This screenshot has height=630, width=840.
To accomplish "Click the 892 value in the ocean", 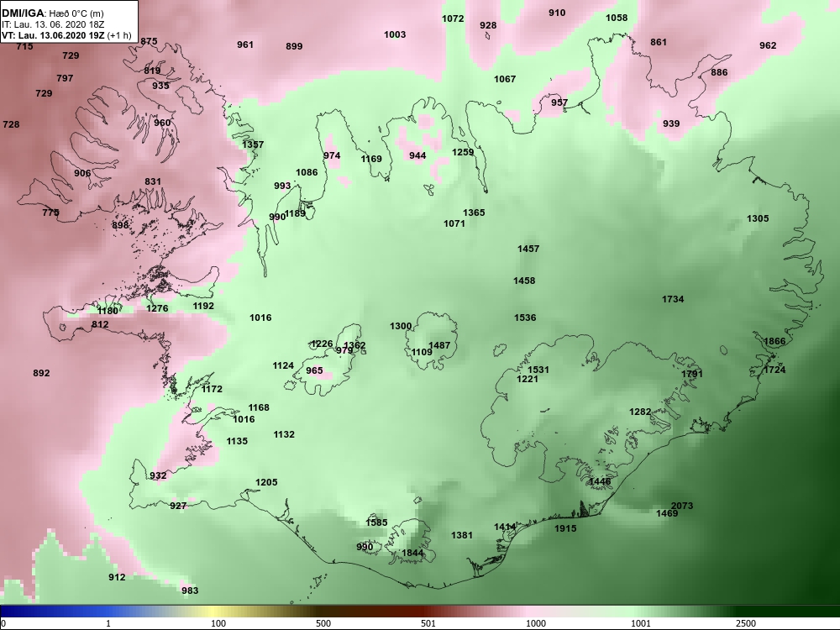I will click(41, 373).
